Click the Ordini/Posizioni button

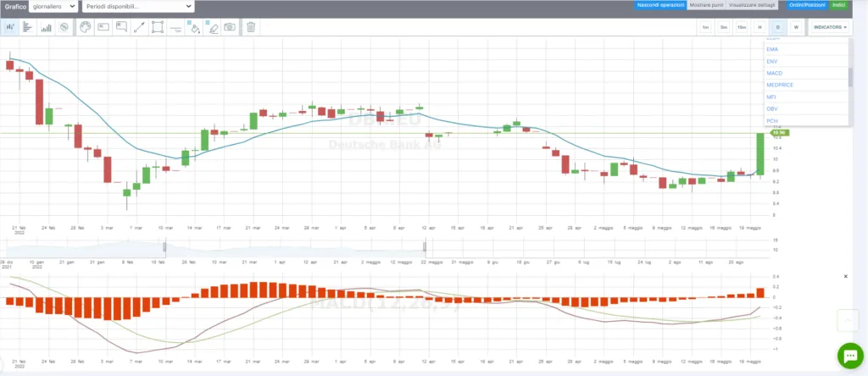pos(808,5)
